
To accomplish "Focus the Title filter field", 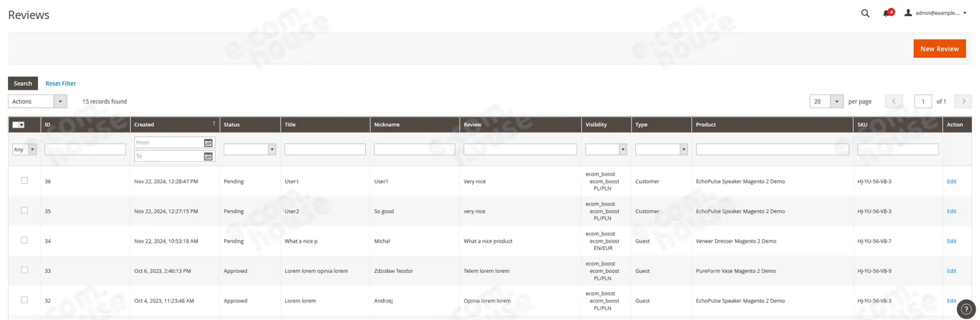I will click(x=325, y=150).
